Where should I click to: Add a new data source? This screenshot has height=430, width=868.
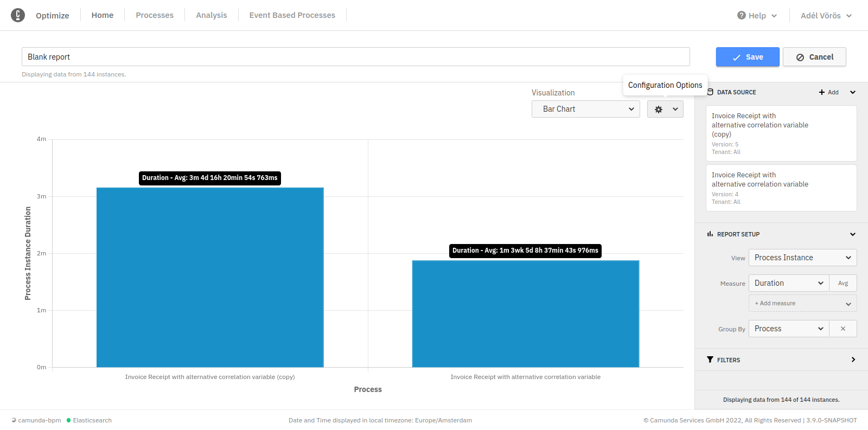828,92
